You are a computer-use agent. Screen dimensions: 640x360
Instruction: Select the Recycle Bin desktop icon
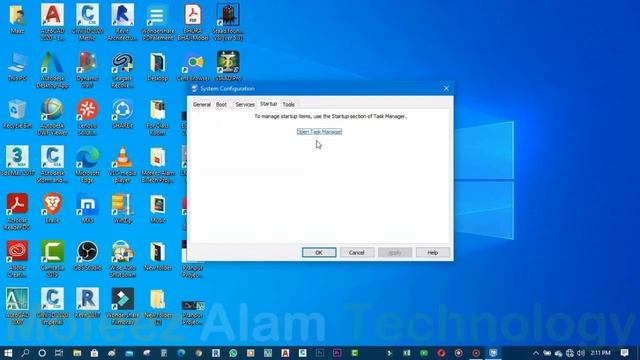tap(17, 113)
